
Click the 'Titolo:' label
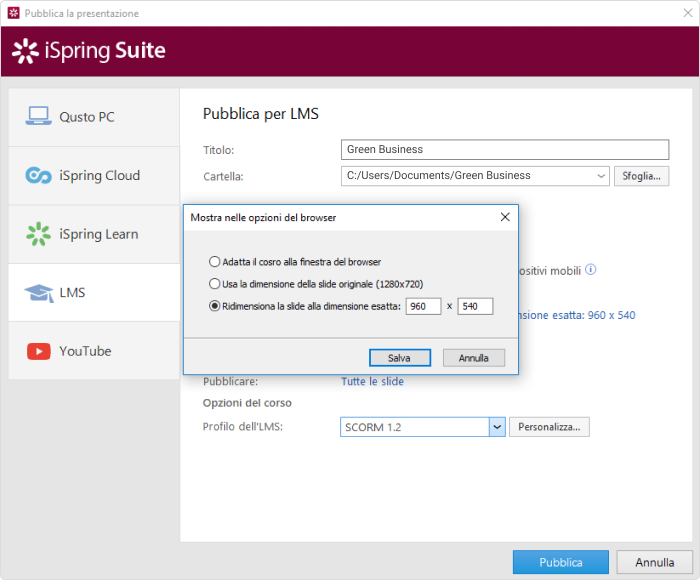pos(219,150)
